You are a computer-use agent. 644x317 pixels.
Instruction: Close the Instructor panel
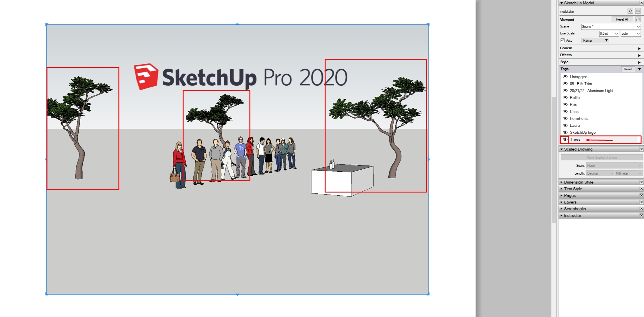pos(641,215)
